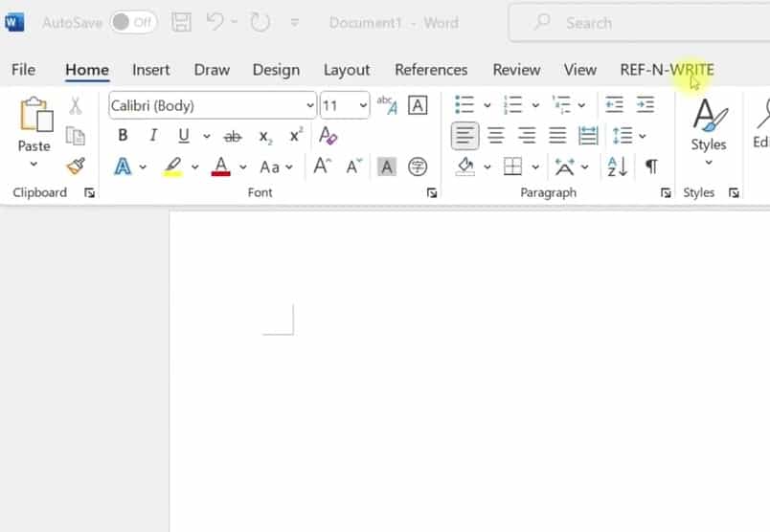Image resolution: width=770 pixels, height=532 pixels.
Task: Apply the red font color swatch
Action: (221, 166)
